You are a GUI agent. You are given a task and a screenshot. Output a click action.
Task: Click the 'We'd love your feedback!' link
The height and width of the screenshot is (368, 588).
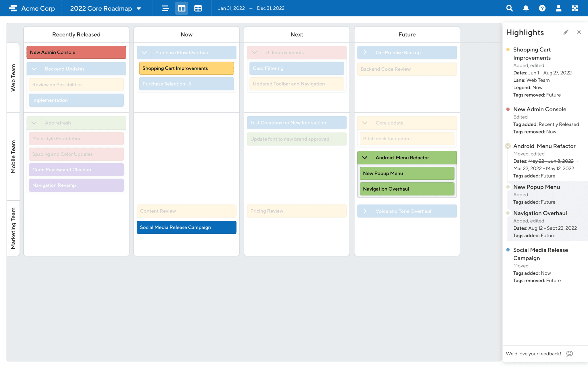pyautogui.click(x=533, y=353)
